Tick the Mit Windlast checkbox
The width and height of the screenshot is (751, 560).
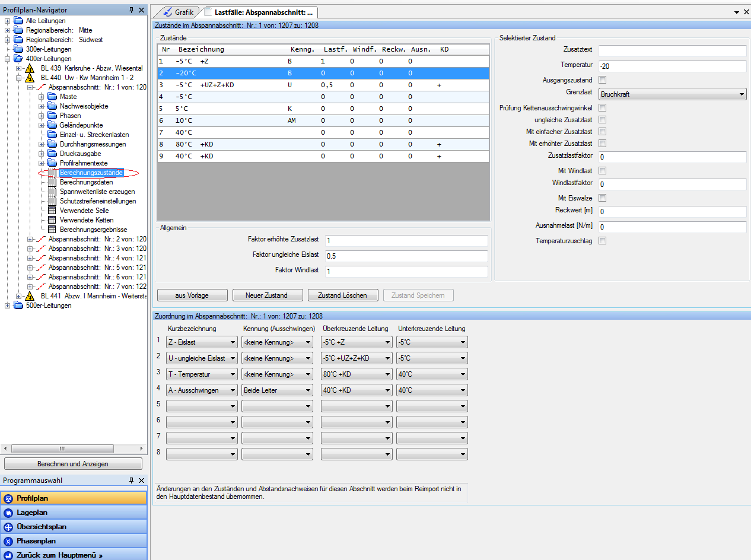tap(603, 171)
